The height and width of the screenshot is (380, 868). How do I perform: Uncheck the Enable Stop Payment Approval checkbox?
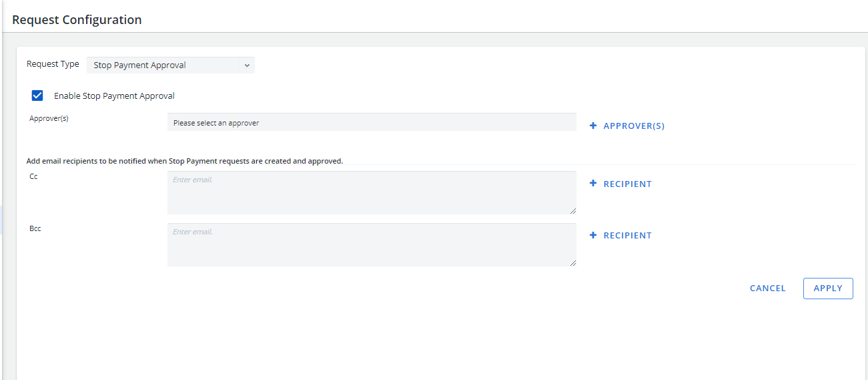pos(37,96)
